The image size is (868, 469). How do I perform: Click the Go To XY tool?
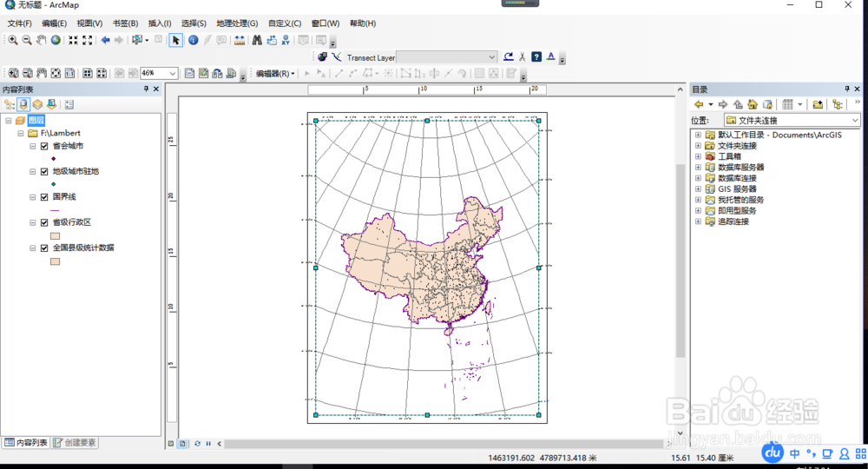286,40
